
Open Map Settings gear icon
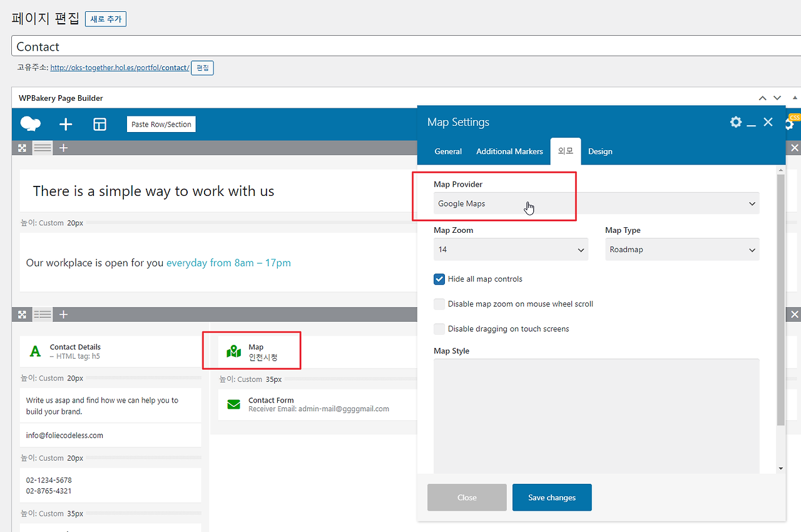[736, 122]
